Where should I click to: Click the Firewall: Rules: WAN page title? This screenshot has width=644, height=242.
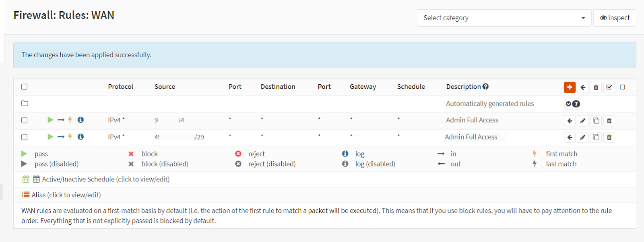(64, 15)
